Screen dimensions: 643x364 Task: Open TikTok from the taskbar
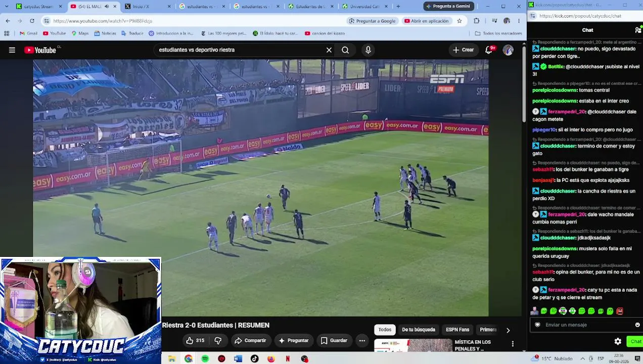(x=255, y=358)
